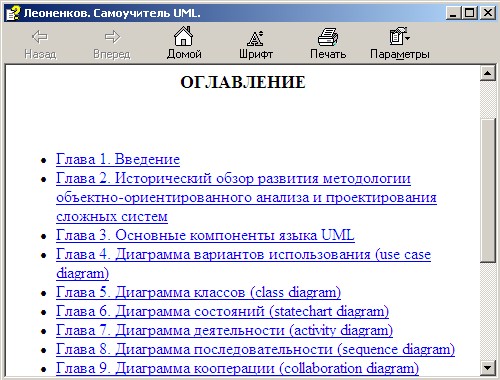Screen dimensions: 500x380
Task: Open link Глава 1. Введение
Action: point(118,159)
